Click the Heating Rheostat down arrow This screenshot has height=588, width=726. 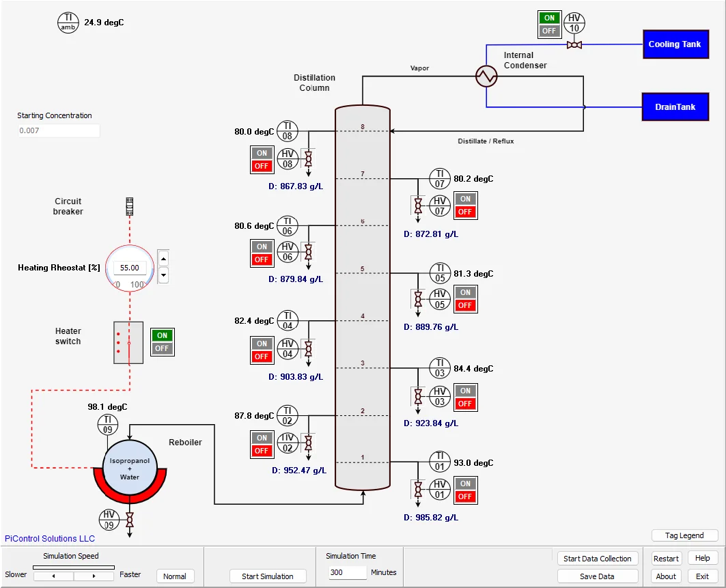point(163,275)
